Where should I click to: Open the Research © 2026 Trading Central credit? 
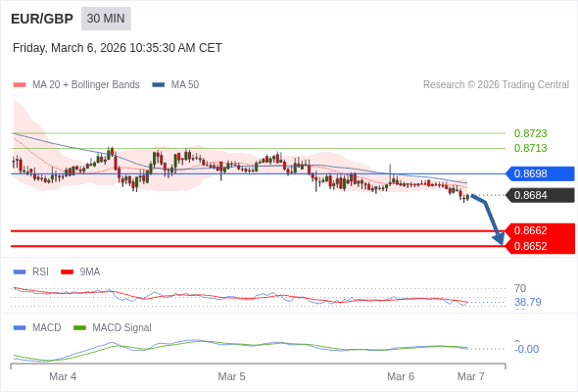pyautogui.click(x=496, y=85)
